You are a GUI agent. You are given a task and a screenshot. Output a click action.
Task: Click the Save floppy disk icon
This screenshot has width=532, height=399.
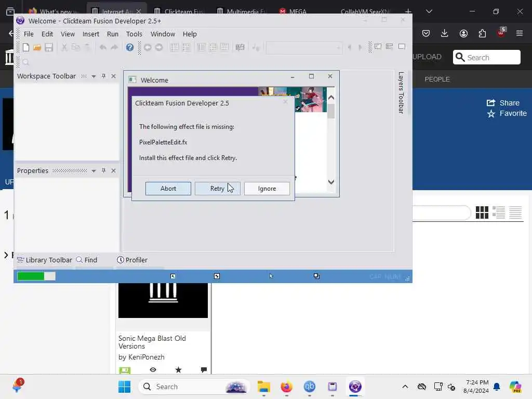(x=49, y=47)
